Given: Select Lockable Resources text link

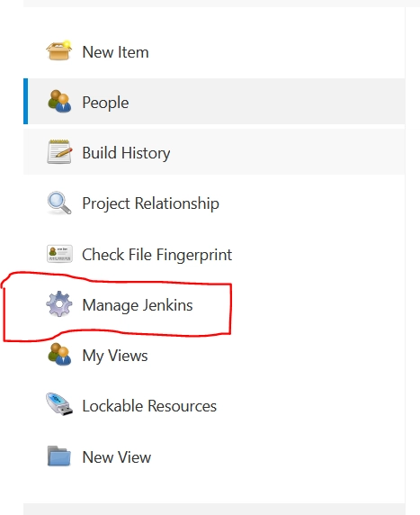Looking at the screenshot, I should click(149, 406).
